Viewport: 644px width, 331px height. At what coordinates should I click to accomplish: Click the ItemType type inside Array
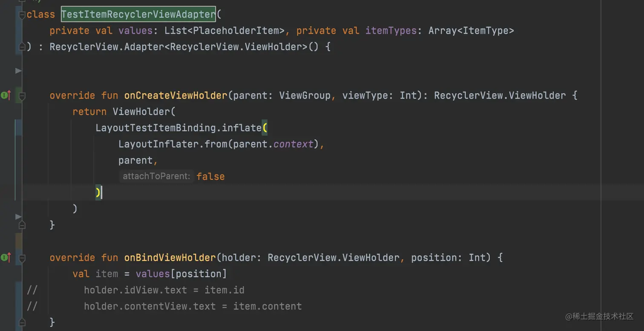(485, 31)
